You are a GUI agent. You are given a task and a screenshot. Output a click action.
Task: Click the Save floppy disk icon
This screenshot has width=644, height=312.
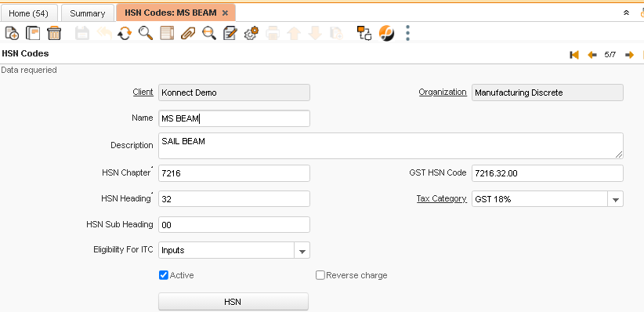coord(82,33)
